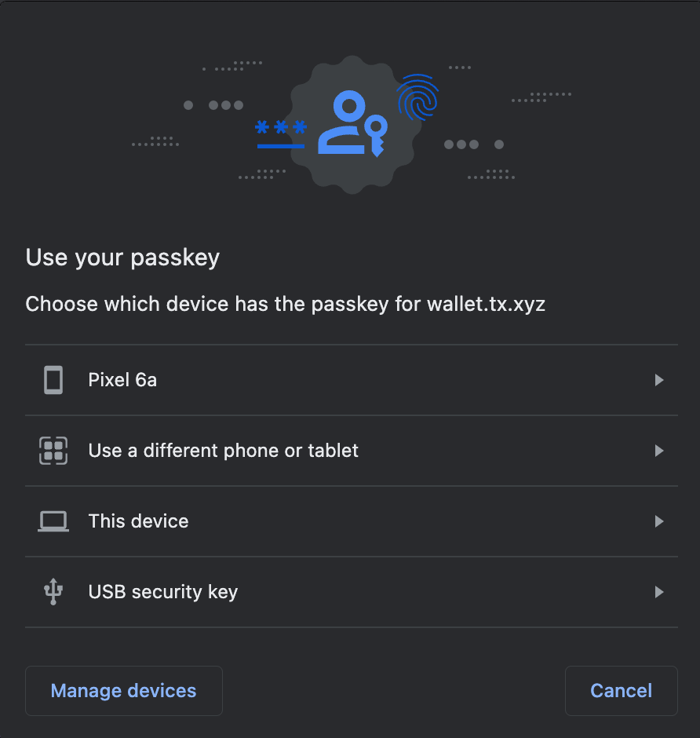
Task: Cancel the passkey prompt
Action: pos(621,690)
